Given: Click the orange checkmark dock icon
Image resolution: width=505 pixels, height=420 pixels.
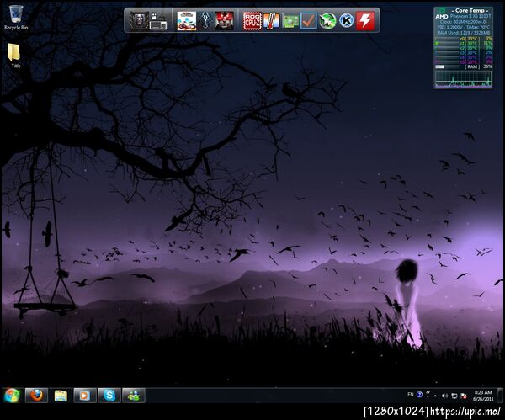Looking at the screenshot, I should coord(309,21).
